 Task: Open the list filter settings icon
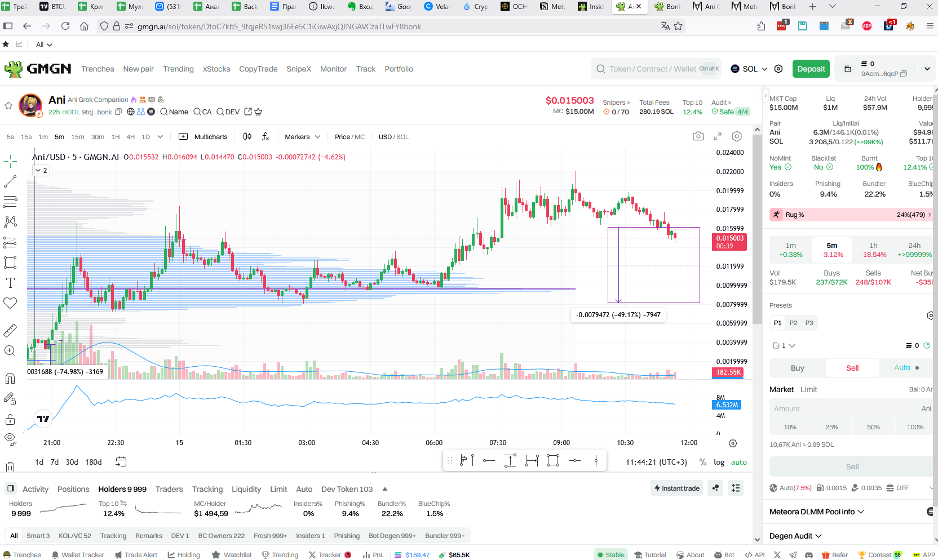tap(736, 488)
